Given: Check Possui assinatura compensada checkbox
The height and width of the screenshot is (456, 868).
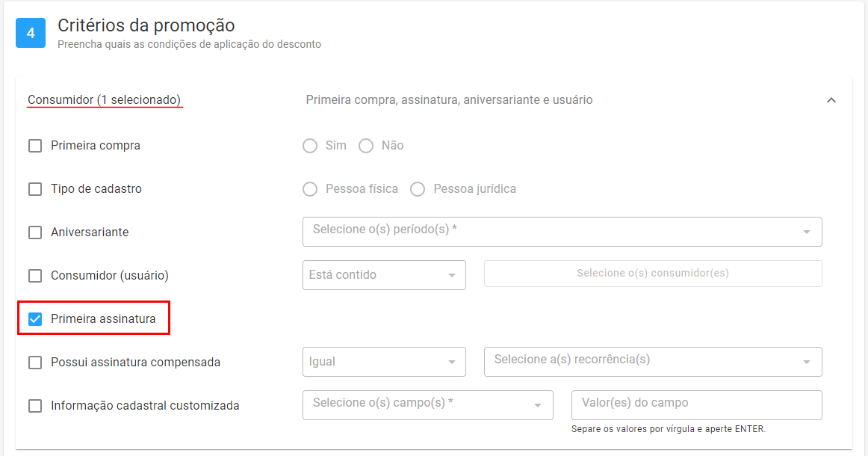Looking at the screenshot, I should (x=35, y=363).
